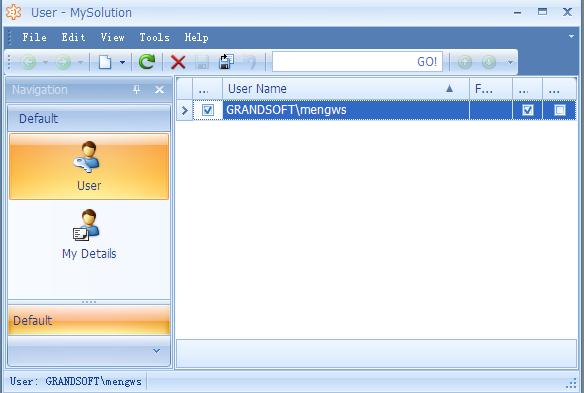Open the toolbar options dropdown after record arrows
The width and height of the screenshot is (584, 393).
[510, 62]
